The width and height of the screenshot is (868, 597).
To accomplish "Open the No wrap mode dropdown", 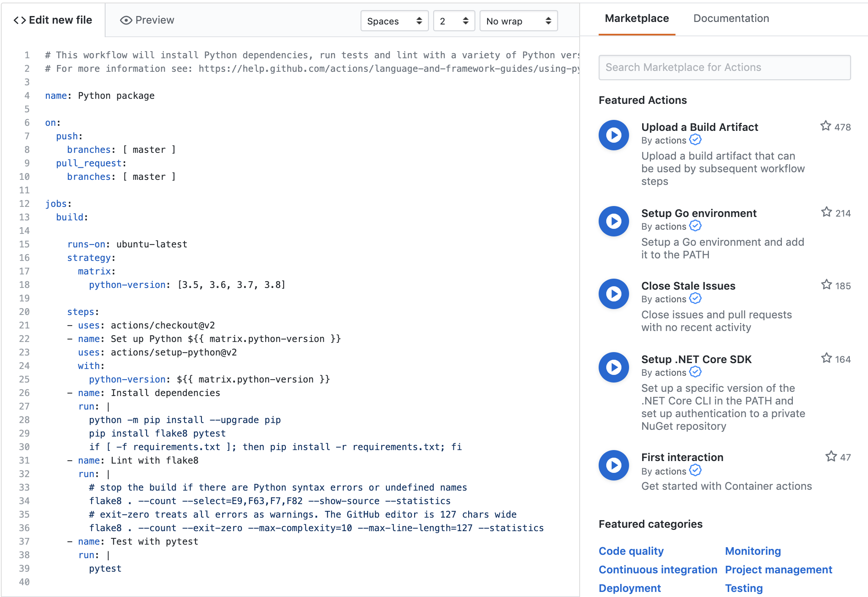I will (x=518, y=21).
